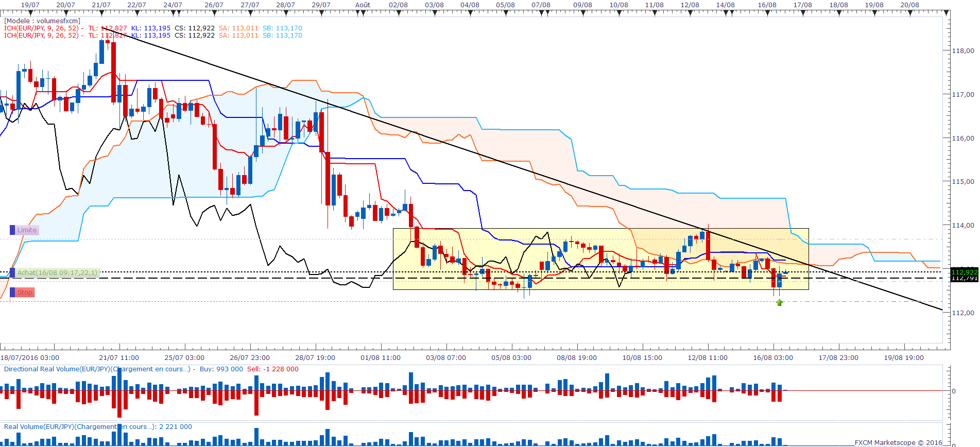Click the 17/08 23:00 time label

tap(838, 358)
